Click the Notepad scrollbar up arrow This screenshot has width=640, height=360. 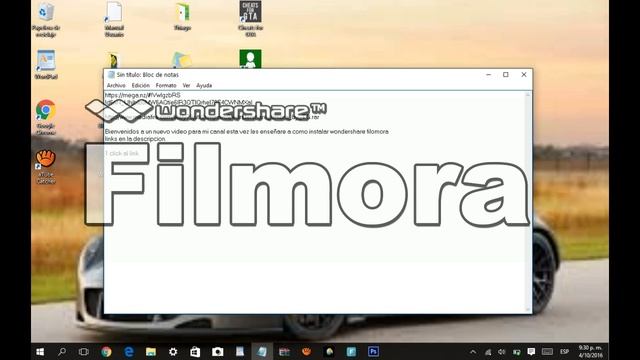point(528,95)
